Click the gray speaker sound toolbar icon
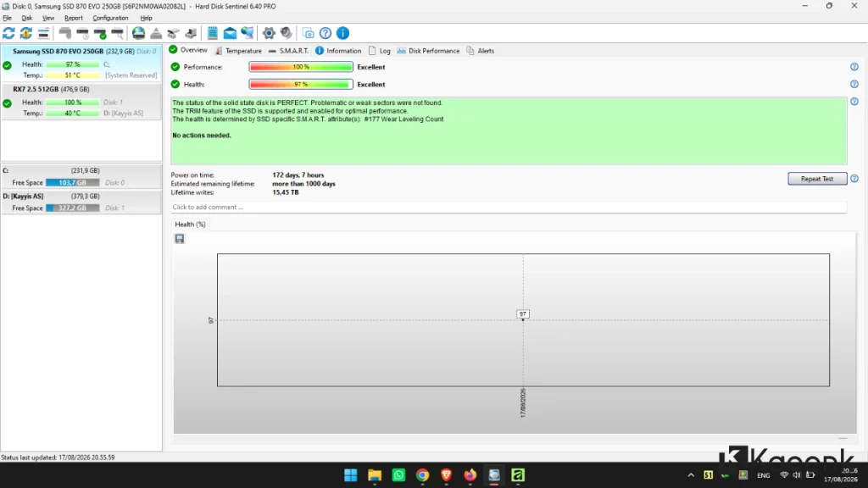868x488 pixels. tap(287, 33)
